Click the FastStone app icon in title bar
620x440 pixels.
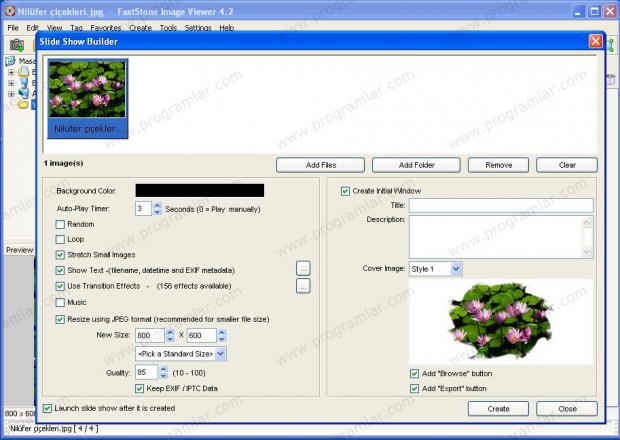pyautogui.click(x=9, y=11)
